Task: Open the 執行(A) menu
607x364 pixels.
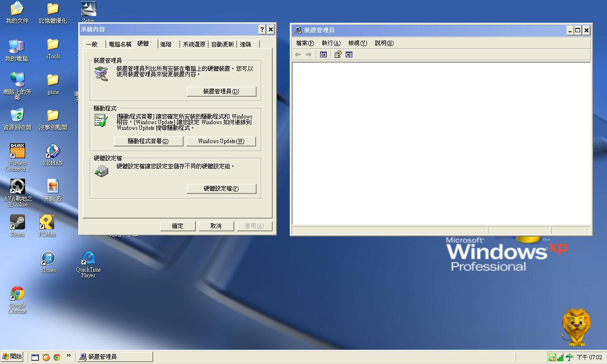Action: click(331, 43)
